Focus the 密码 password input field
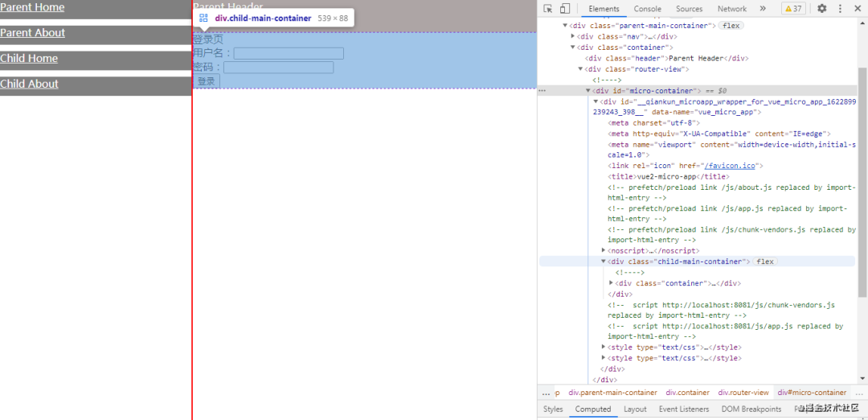Image resolution: width=868 pixels, height=420 pixels. point(278,67)
